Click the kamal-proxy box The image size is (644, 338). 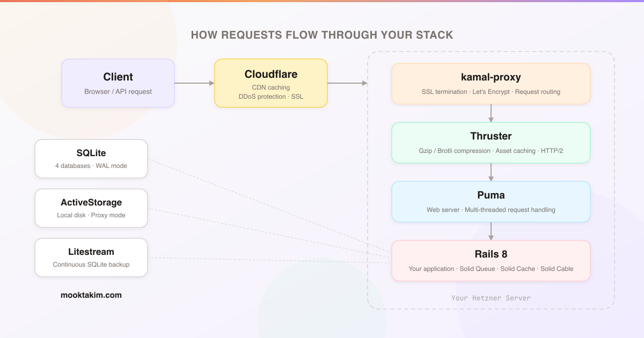click(491, 83)
